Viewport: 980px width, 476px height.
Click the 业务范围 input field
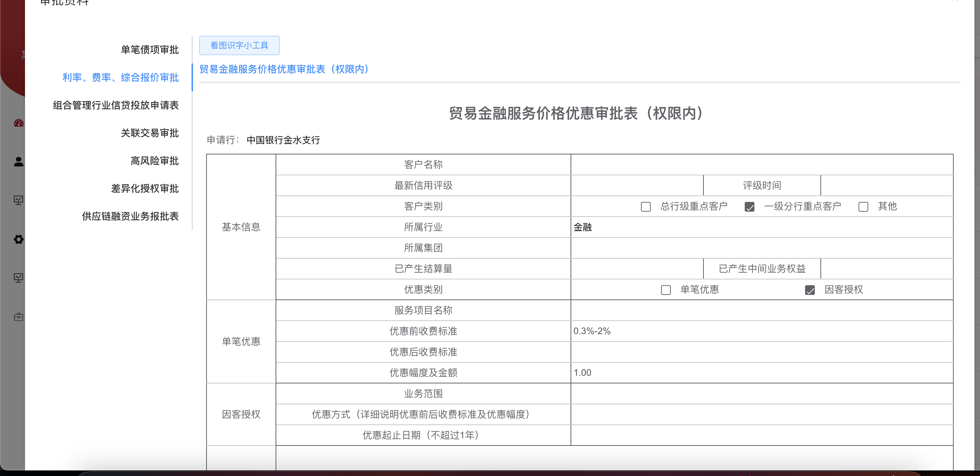click(762, 393)
